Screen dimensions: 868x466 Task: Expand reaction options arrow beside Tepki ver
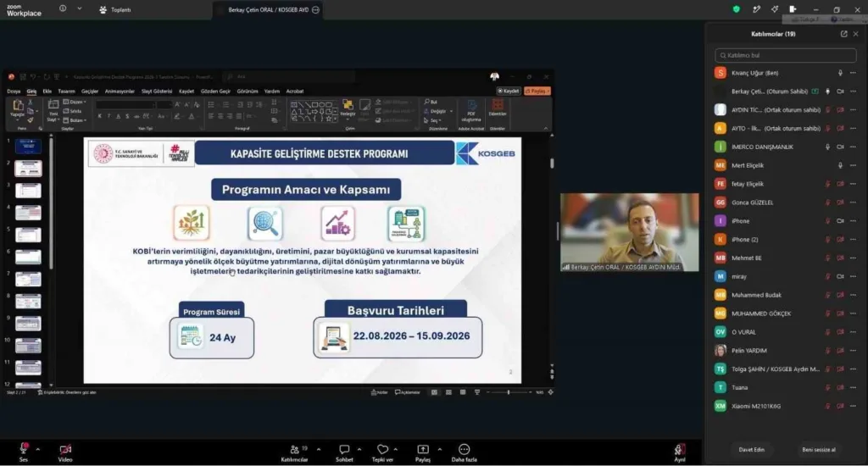click(x=396, y=449)
